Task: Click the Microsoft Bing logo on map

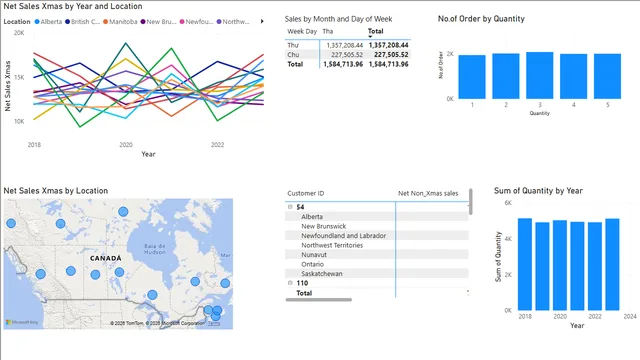Action: click(x=22, y=322)
